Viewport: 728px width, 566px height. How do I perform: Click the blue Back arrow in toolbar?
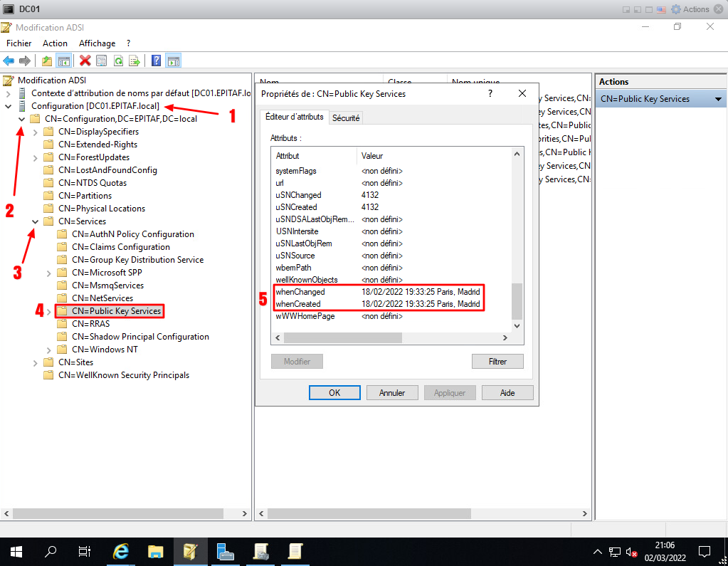[x=9, y=61]
